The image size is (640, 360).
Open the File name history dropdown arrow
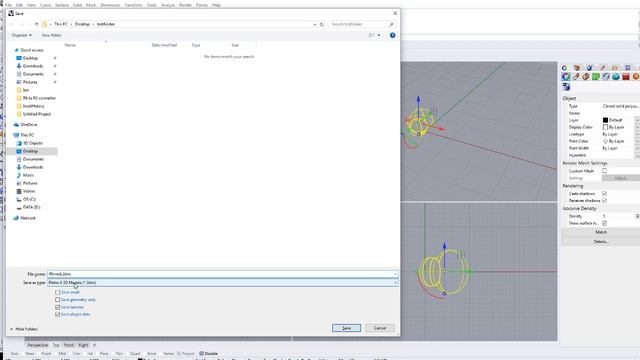[x=395, y=274]
